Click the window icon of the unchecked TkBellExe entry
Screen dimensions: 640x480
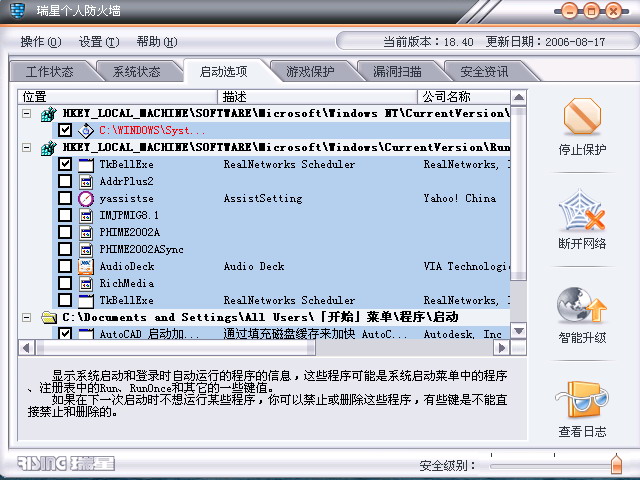(86, 300)
